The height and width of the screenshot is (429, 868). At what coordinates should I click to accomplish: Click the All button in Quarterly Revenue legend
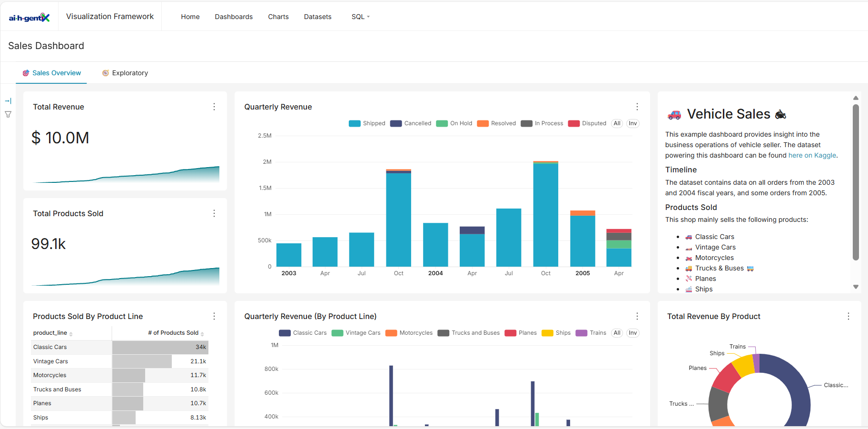click(617, 123)
